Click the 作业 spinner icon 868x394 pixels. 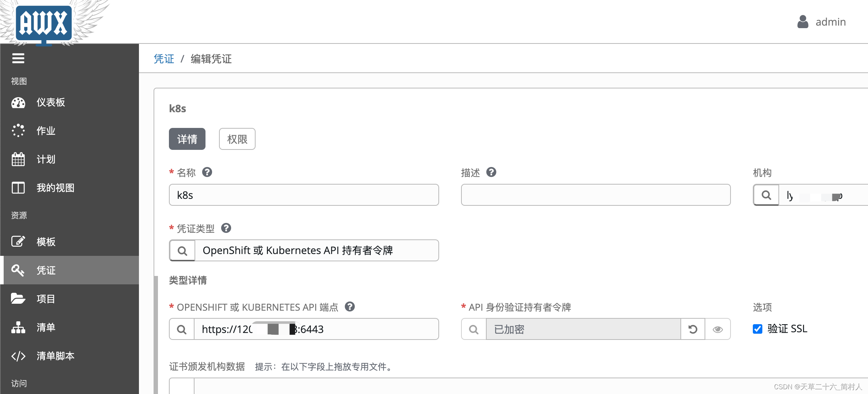point(18,130)
